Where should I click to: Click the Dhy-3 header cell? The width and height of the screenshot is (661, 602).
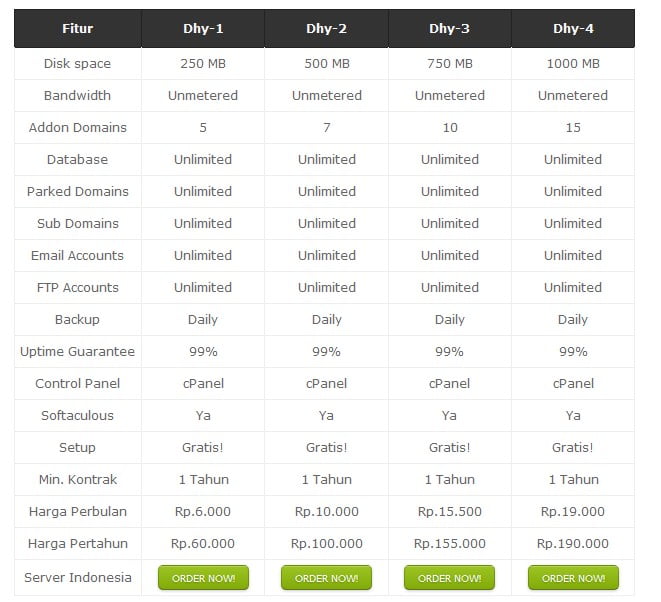[x=450, y=29]
